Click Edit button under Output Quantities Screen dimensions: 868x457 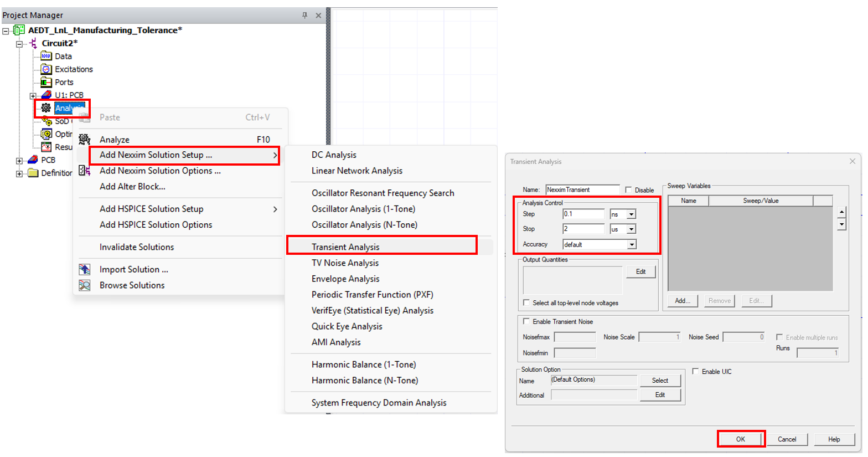point(641,271)
